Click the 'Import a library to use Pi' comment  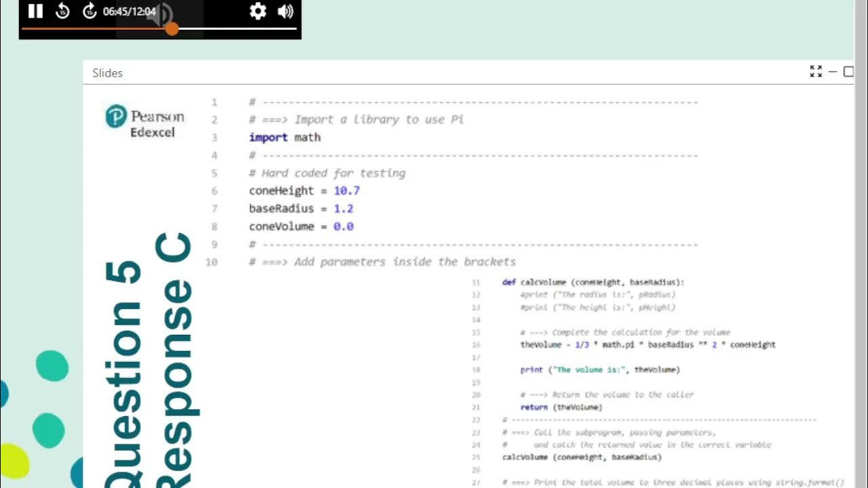[356, 120]
